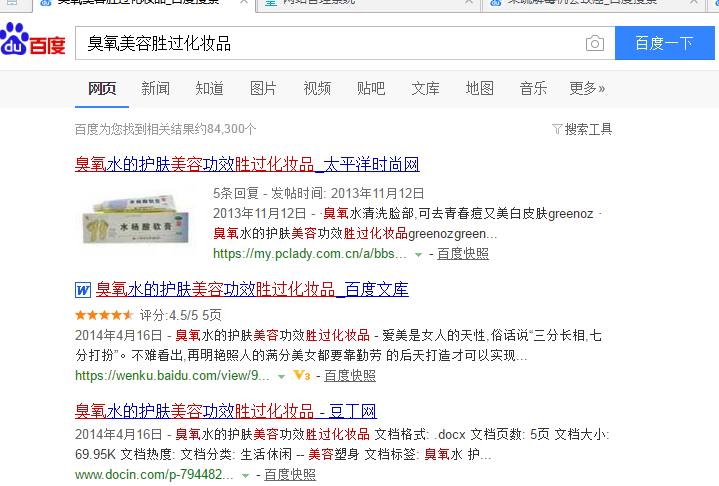Switch to the 音乐 tab
719x486 pixels.
click(x=533, y=88)
